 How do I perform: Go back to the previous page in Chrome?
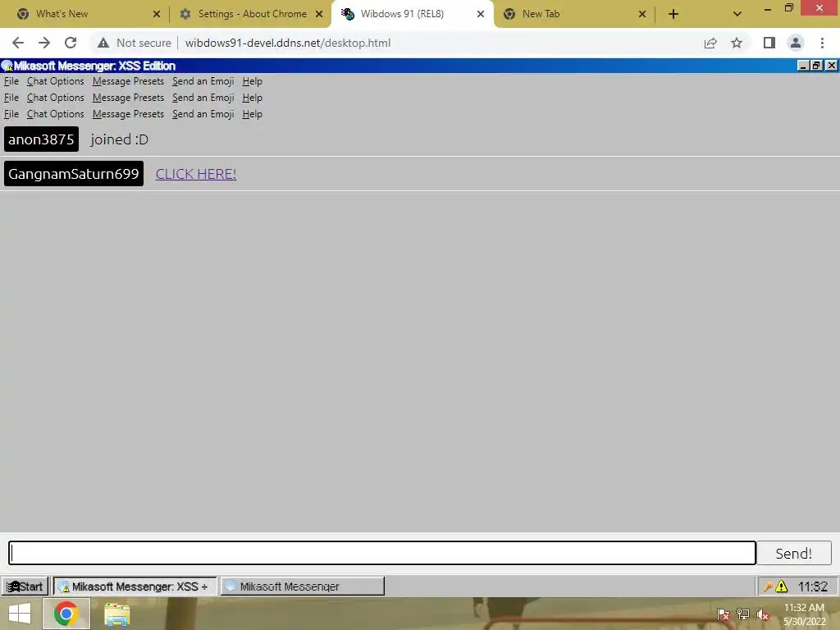click(x=18, y=43)
